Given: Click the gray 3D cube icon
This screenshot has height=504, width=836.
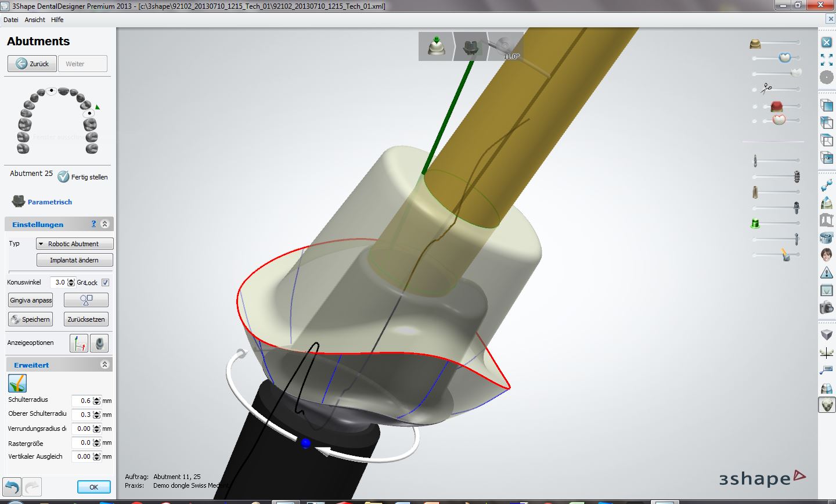Looking at the screenshot, I should 827,334.
